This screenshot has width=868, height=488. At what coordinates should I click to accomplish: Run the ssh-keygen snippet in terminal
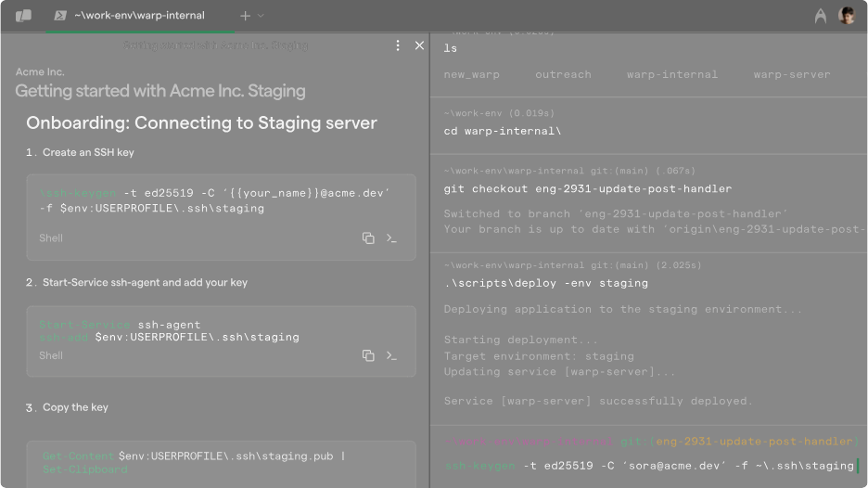pos(391,238)
